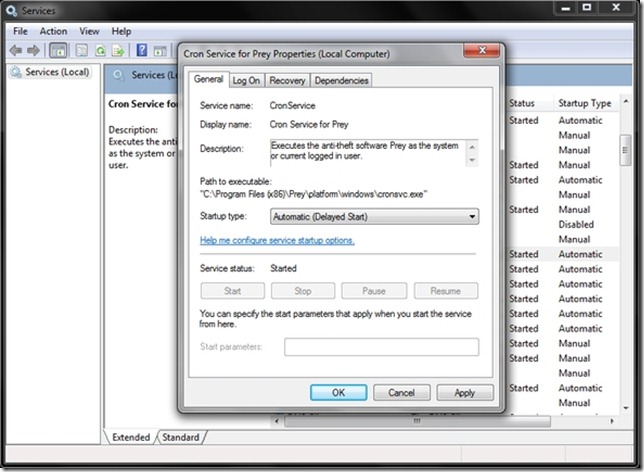Open Properties via the toolbar icon
Image resolution: width=644 pixels, height=472 pixels.
tap(82, 51)
